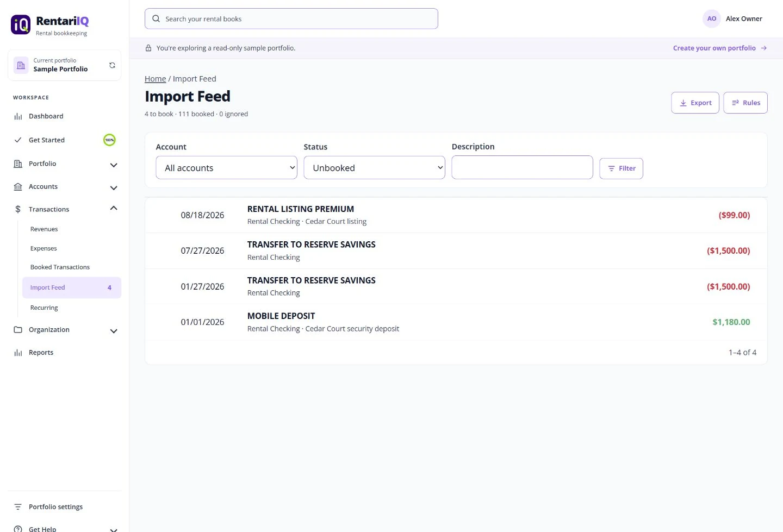Click the Alex Owner user name
This screenshot has height=532, width=783.
point(744,18)
